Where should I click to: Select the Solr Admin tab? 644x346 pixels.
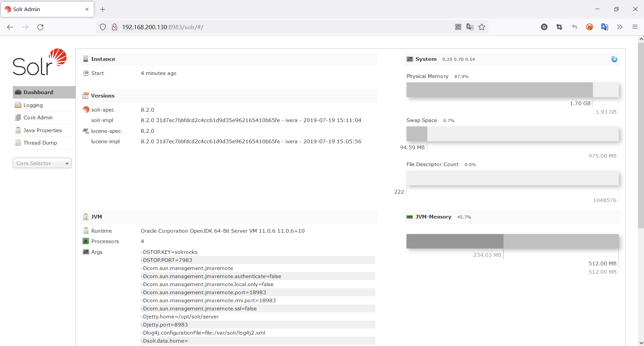pos(47,9)
